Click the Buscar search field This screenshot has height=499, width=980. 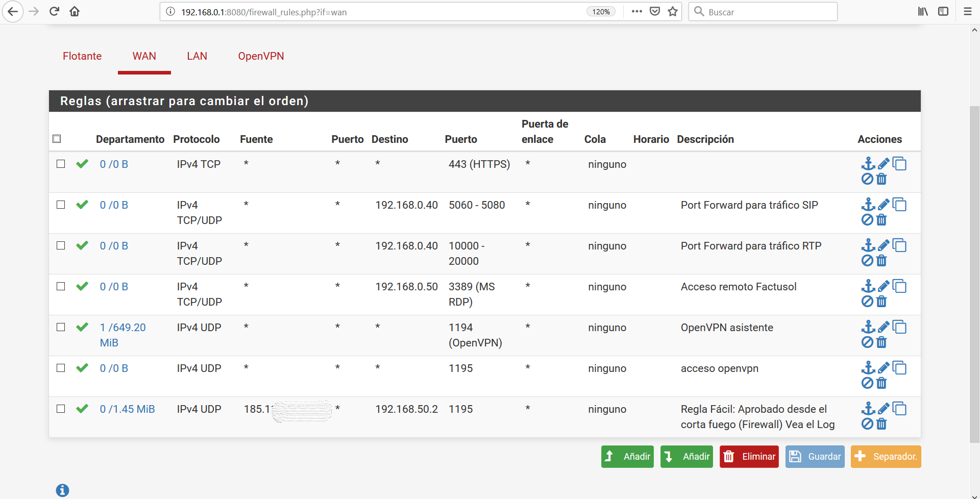(x=763, y=12)
